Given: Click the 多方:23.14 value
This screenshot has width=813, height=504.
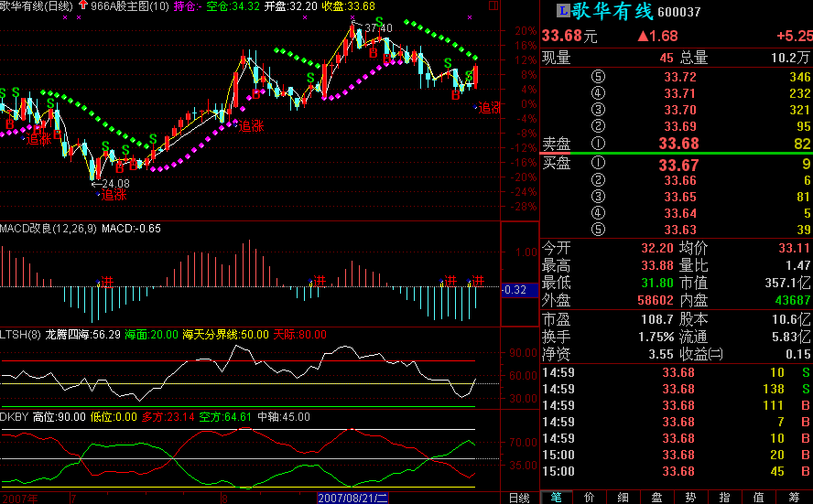Looking at the screenshot, I should 168,417.
